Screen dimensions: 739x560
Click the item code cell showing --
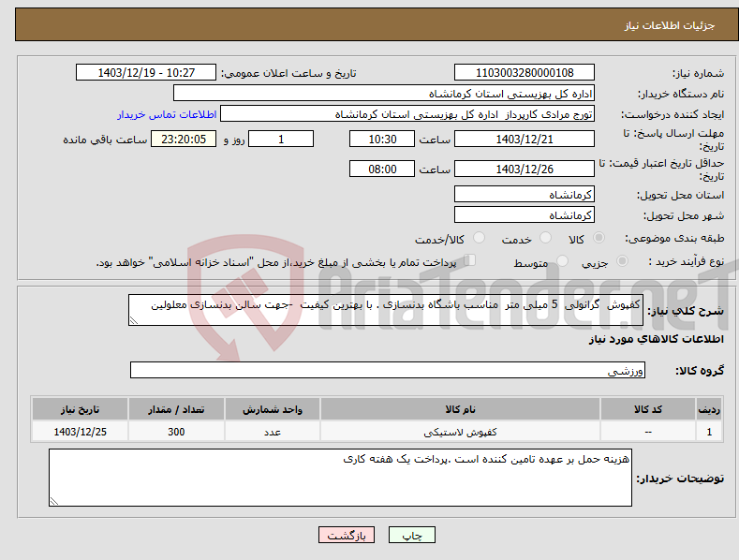click(648, 432)
